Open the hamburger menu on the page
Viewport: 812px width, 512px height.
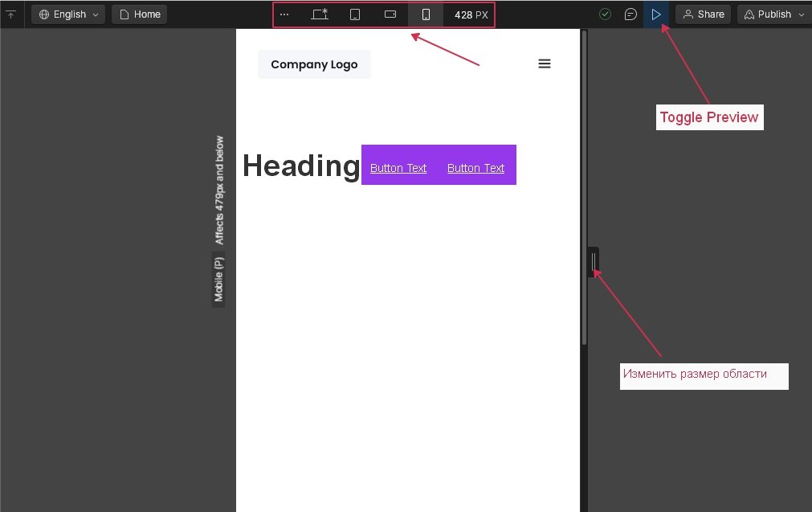coord(545,64)
